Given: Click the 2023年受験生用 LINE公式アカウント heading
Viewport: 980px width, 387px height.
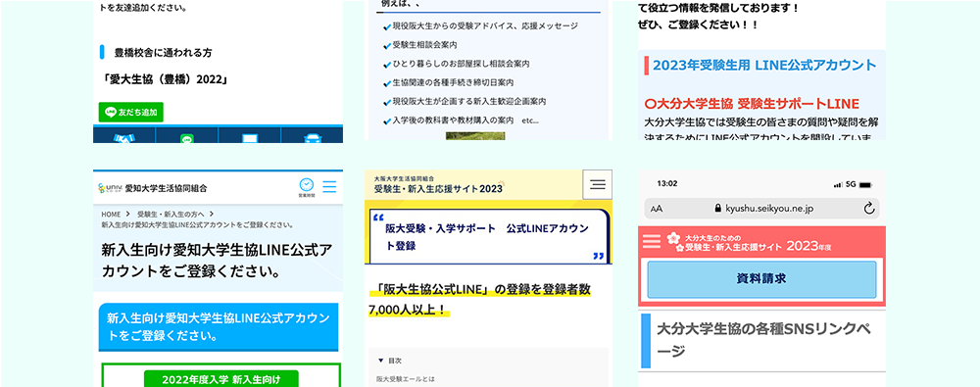Looking at the screenshot, I should click(x=764, y=65).
